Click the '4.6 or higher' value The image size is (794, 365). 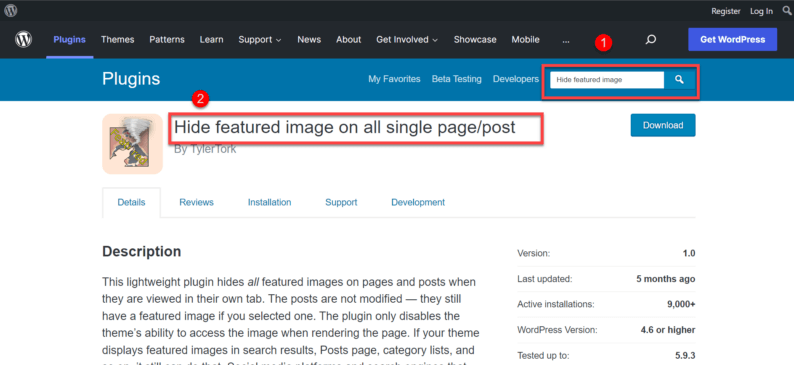tap(668, 330)
